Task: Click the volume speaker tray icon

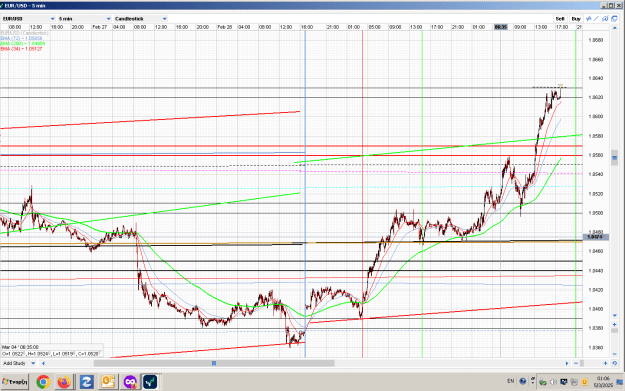Action: click(x=553, y=382)
